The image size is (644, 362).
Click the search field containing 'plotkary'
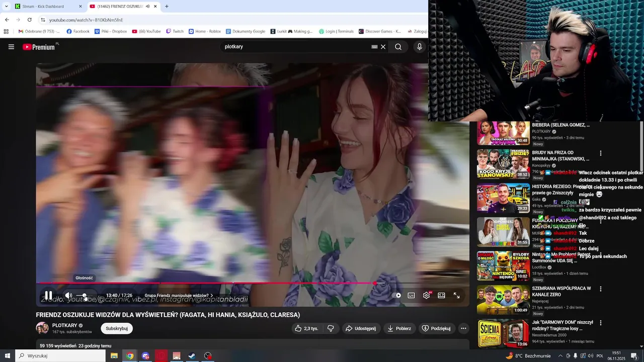tap(297, 47)
